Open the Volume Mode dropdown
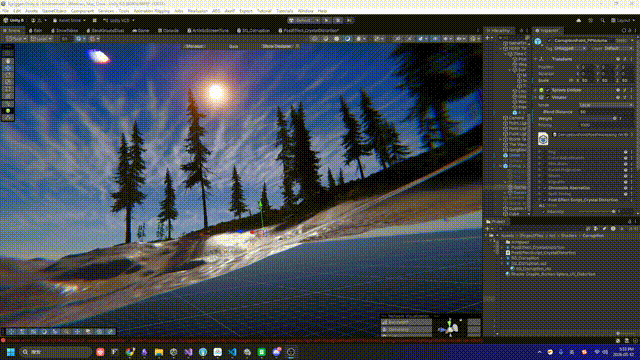The height and width of the screenshot is (360, 640). pyautogui.click(x=606, y=105)
